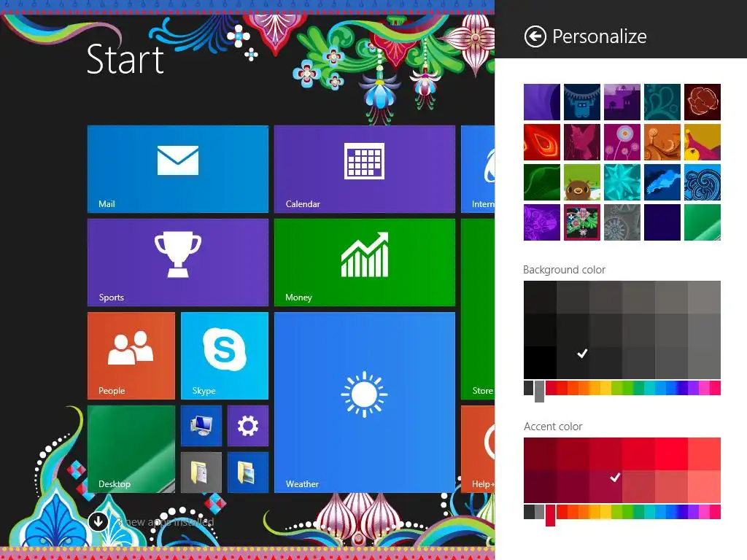Open the Money tile
This screenshot has height=560, width=747.
pyautogui.click(x=365, y=262)
